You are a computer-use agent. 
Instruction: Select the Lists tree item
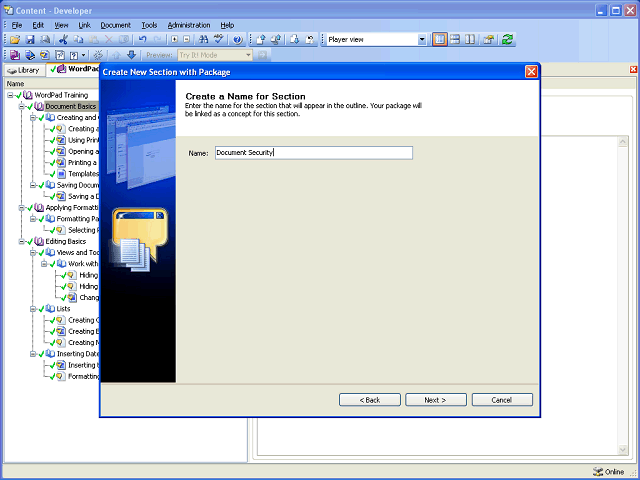[63, 309]
